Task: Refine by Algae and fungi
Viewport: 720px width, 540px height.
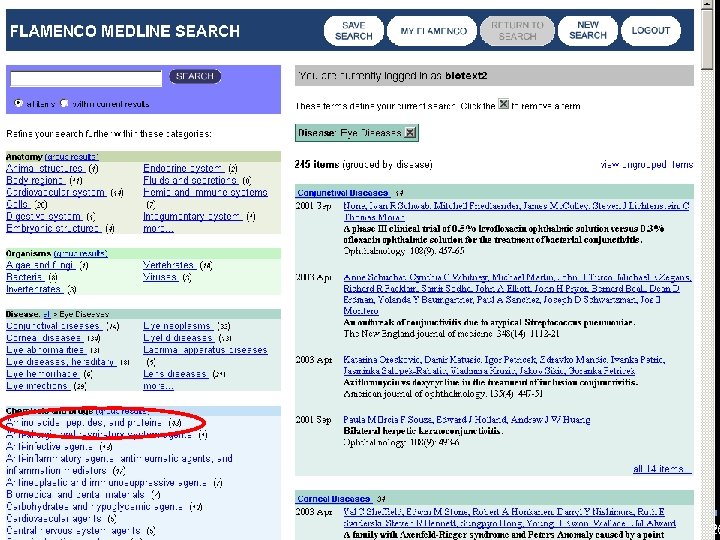Action: [41, 265]
